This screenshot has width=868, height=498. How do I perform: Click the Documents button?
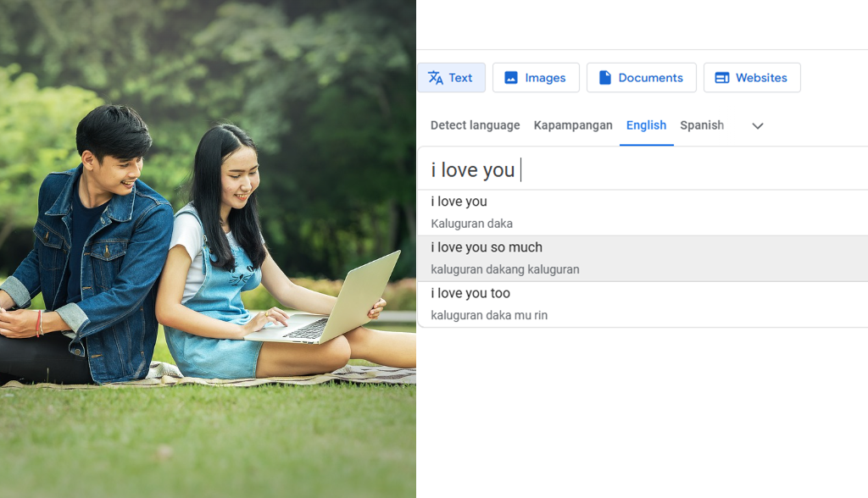tap(641, 77)
